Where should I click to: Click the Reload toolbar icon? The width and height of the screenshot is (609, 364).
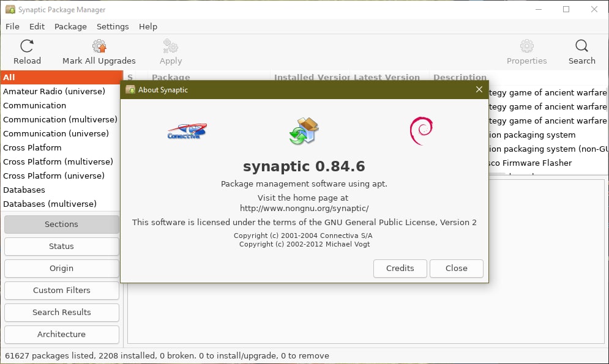27,46
